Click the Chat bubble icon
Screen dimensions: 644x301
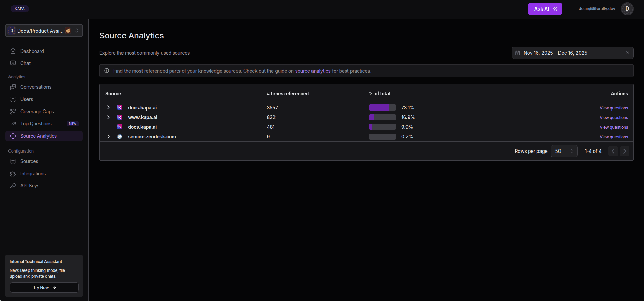[13, 63]
